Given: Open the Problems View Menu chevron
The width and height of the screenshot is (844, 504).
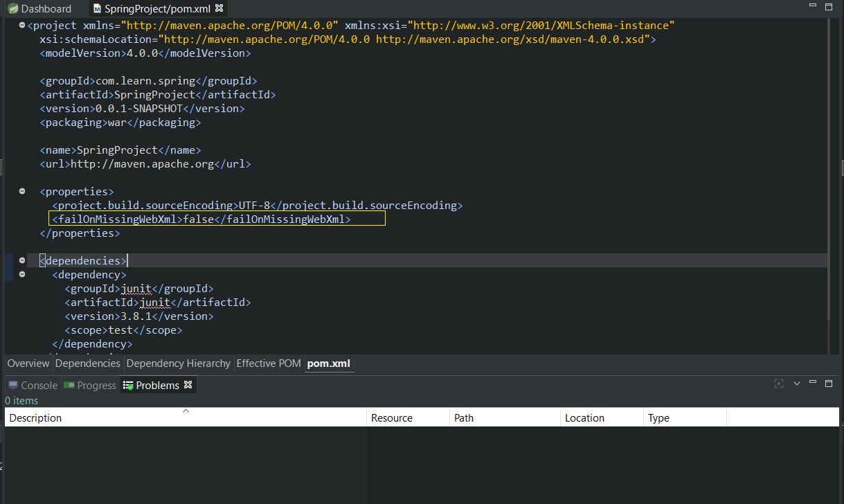Looking at the screenshot, I should tap(796, 384).
